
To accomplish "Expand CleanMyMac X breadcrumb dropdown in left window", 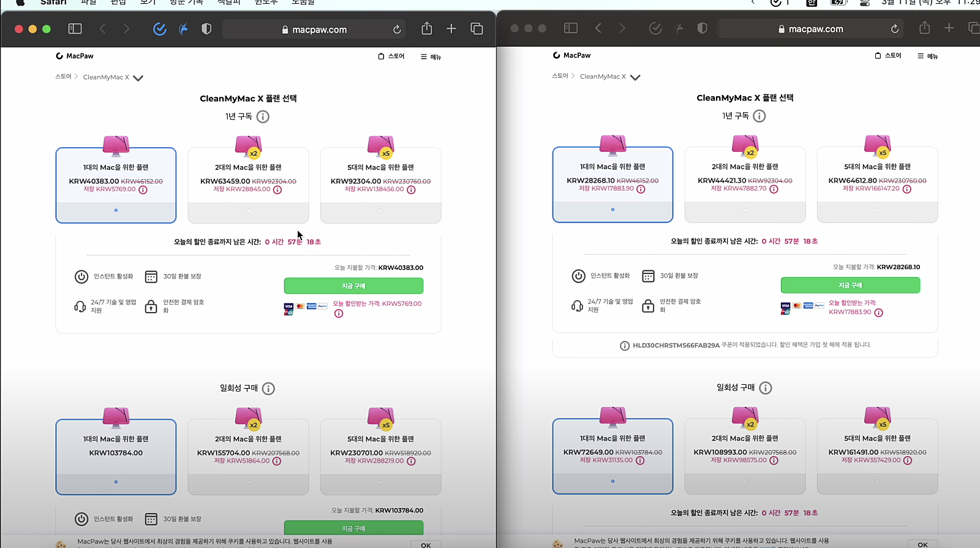I will (x=138, y=78).
